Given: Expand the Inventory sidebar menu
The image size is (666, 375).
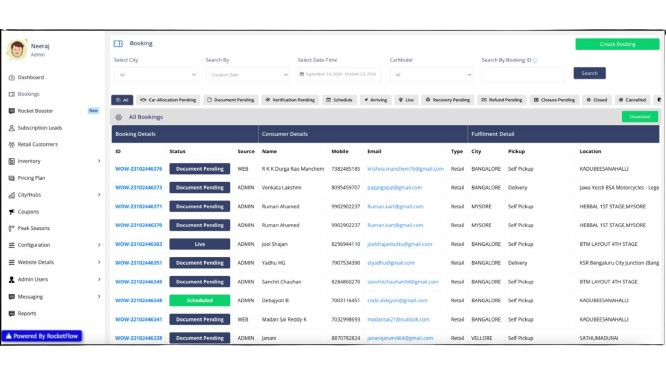Looking at the screenshot, I should 55,161.
